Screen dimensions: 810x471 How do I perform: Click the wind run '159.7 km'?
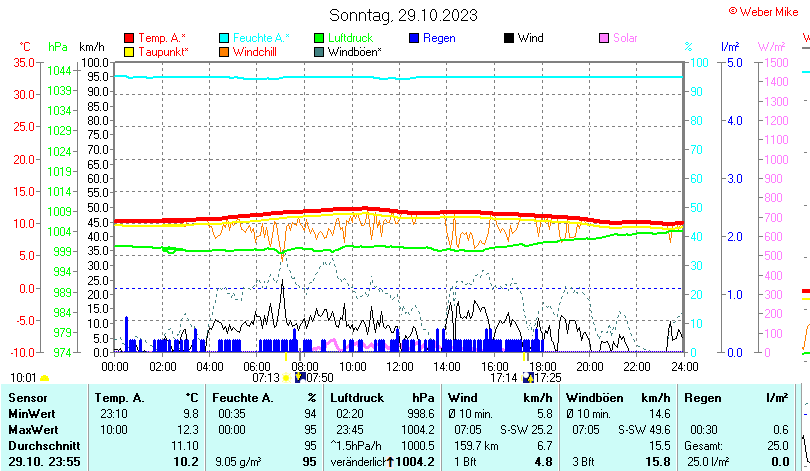pyautogui.click(x=476, y=446)
